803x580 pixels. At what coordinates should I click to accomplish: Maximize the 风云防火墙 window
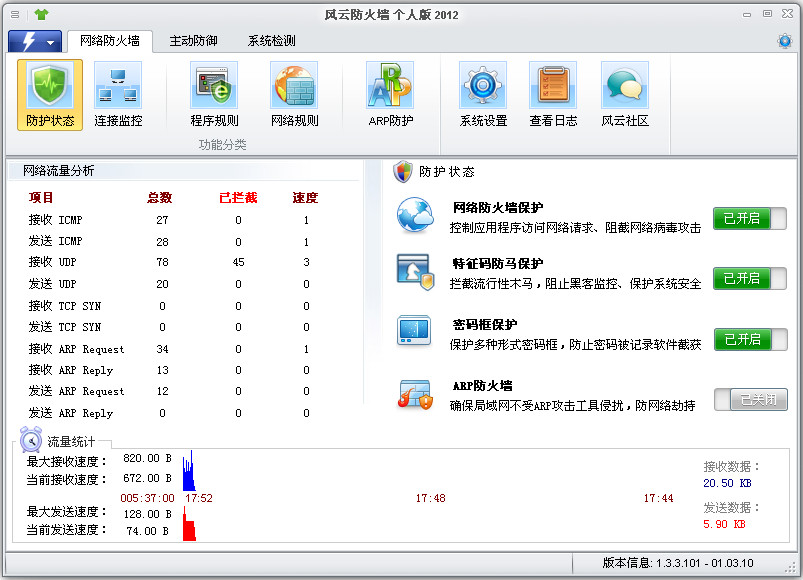[x=767, y=14]
